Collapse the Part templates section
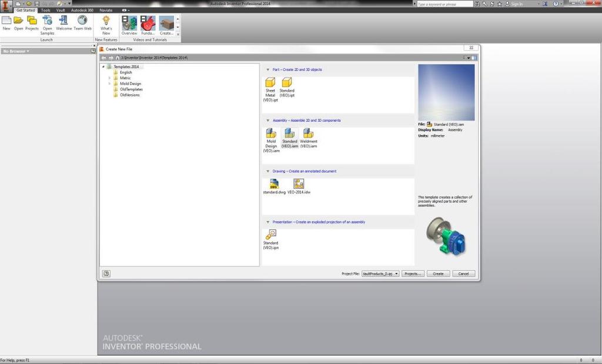The image size is (602, 364). tap(267, 70)
